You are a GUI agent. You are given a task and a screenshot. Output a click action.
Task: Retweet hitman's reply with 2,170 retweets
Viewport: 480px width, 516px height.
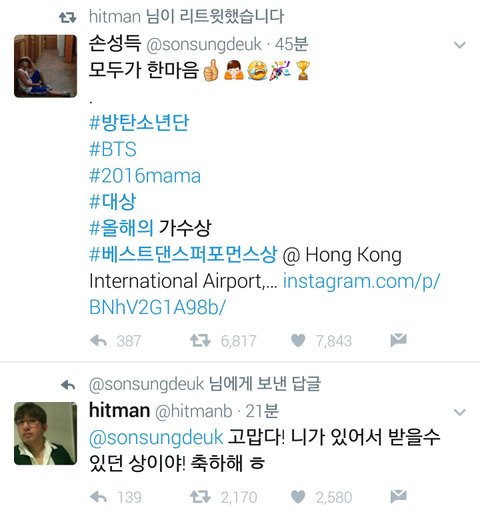(200, 497)
